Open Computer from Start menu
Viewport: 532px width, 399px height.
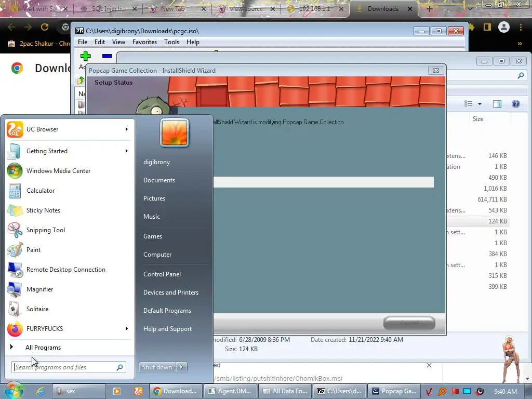[157, 255]
